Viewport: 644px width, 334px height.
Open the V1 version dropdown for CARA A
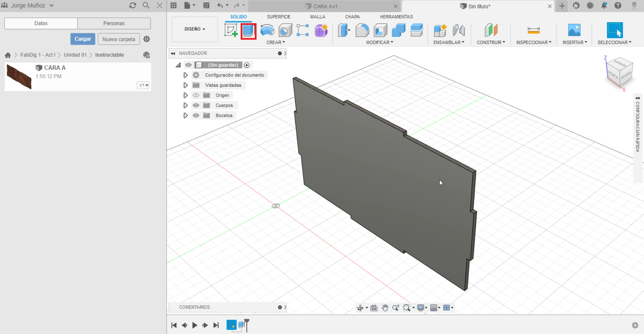(143, 85)
